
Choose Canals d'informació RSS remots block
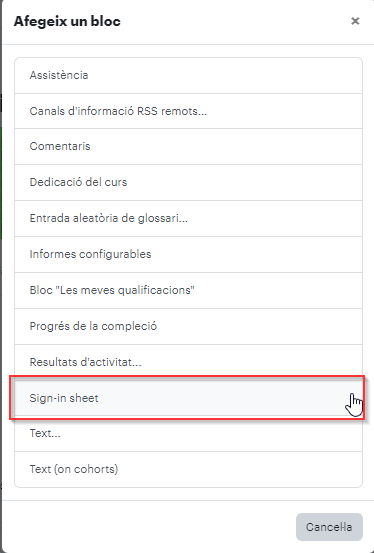point(188,111)
